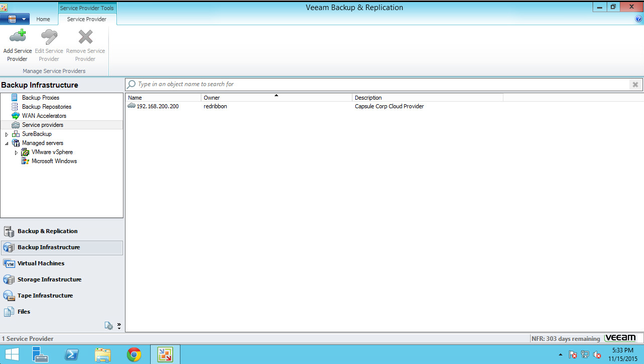Select Managed servers tree node

click(x=43, y=143)
